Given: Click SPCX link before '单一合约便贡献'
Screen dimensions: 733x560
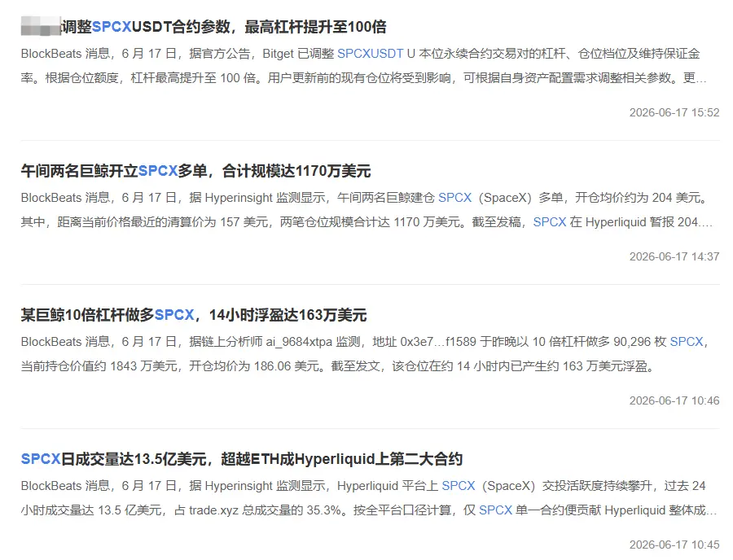Looking at the screenshot, I should [496, 510].
